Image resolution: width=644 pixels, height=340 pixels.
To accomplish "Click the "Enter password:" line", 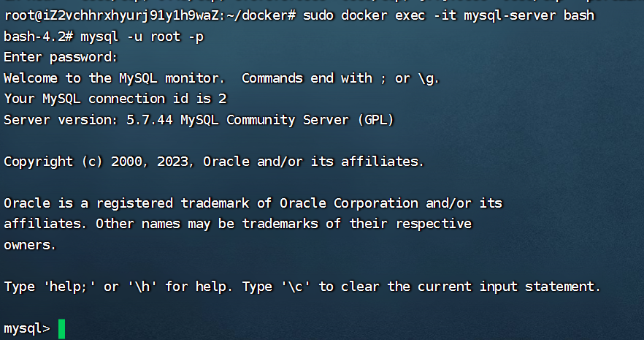I will click(x=61, y=57).
